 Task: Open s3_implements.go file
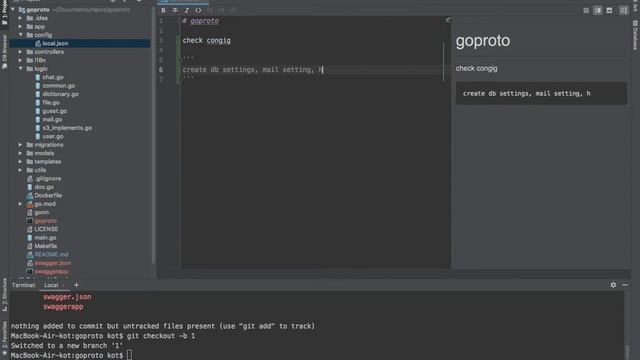coord(67,128)
